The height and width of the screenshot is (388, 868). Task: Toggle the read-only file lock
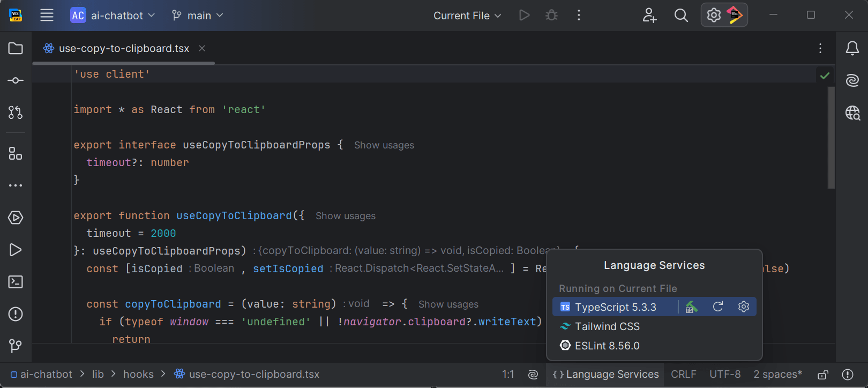point(823,375)
